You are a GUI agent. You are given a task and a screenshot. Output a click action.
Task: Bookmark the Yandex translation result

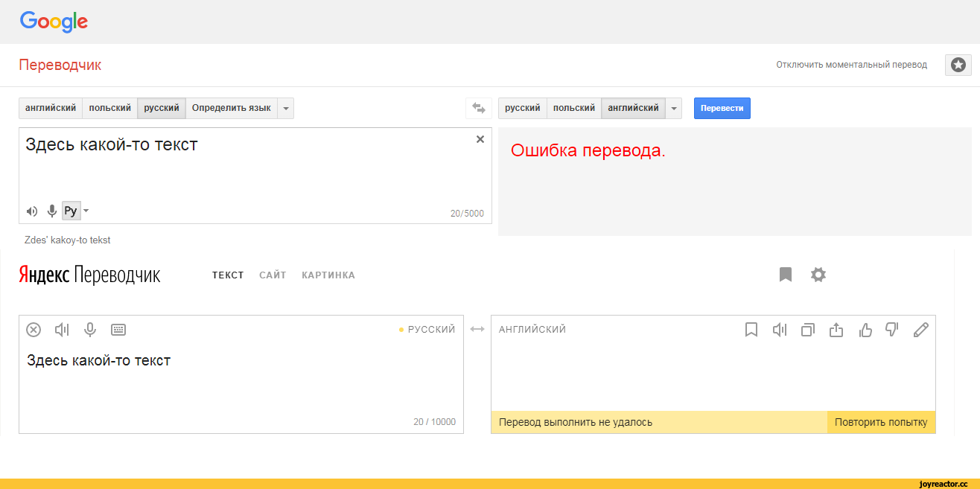pyautogui.click(x=751, y=330)
